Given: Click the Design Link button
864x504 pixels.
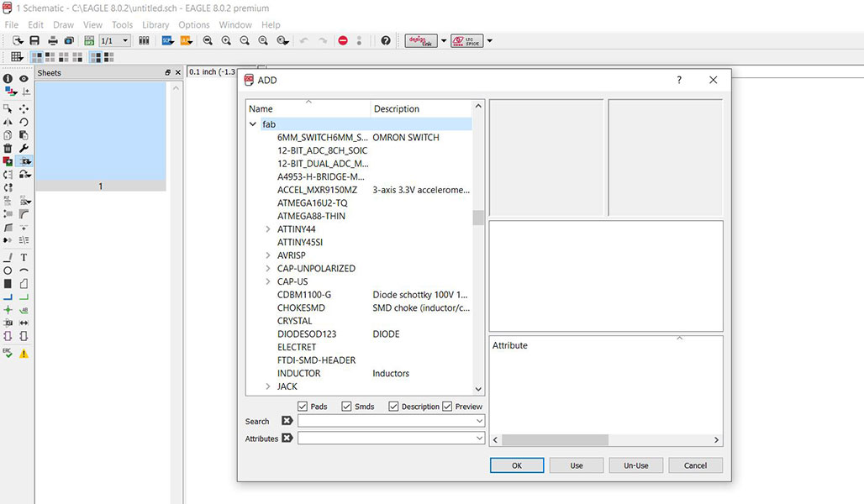Looking at the screenshot, I should coord(421,41).
